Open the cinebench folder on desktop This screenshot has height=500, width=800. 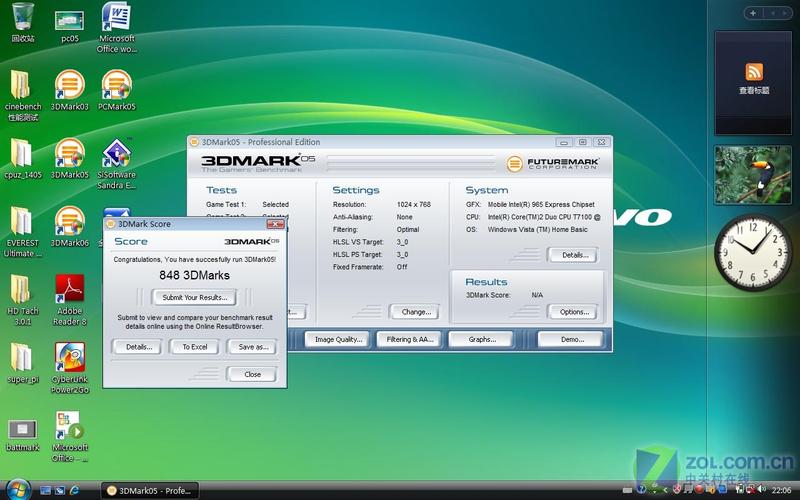[22, 95]
